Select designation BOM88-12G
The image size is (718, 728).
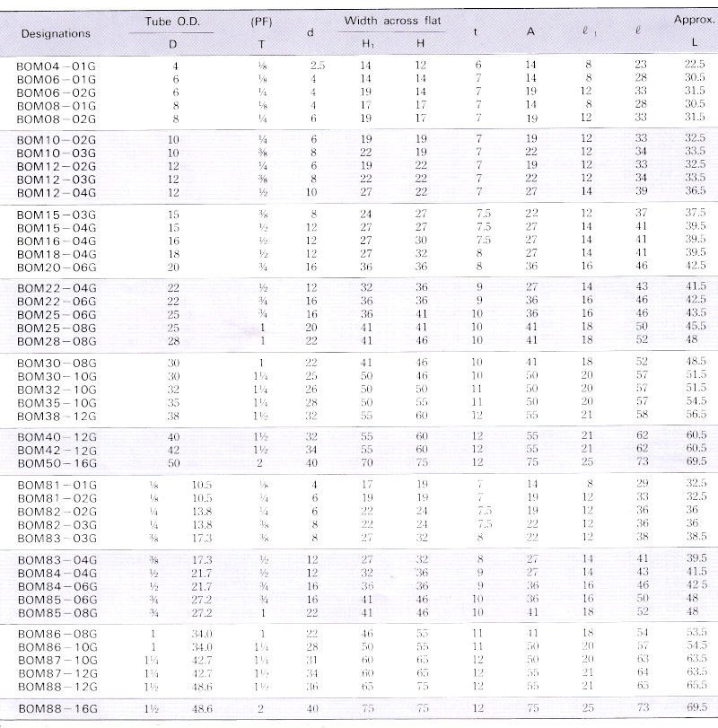tap(57, 687)
